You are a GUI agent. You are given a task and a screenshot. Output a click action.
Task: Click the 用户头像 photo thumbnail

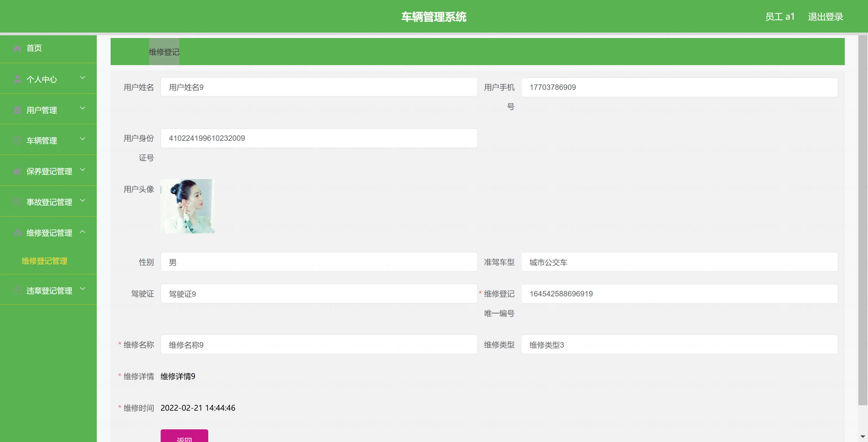[188, 206]
